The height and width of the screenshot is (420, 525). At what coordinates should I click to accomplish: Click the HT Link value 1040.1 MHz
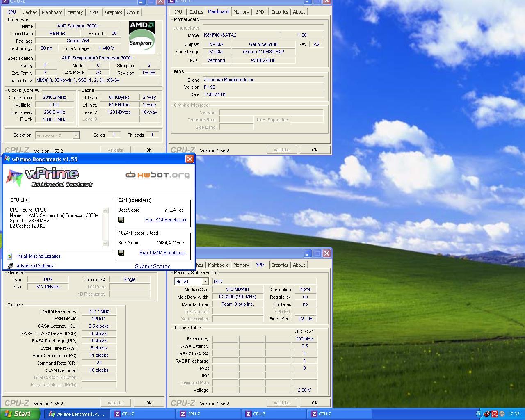[x=54, y=120]
